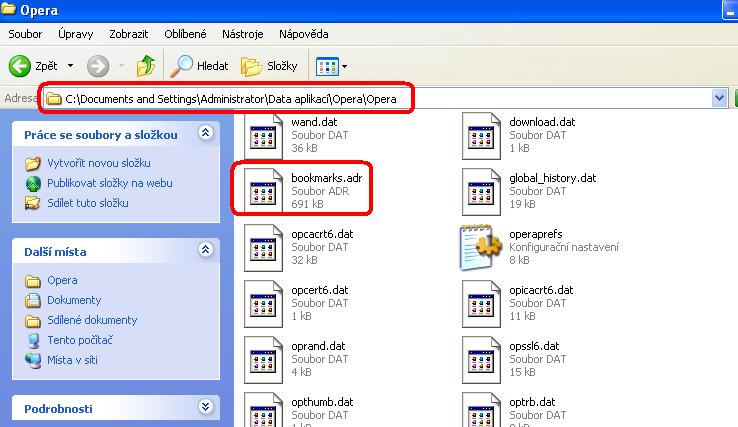Click Vytvořit novou složku link

coord(99,163)
